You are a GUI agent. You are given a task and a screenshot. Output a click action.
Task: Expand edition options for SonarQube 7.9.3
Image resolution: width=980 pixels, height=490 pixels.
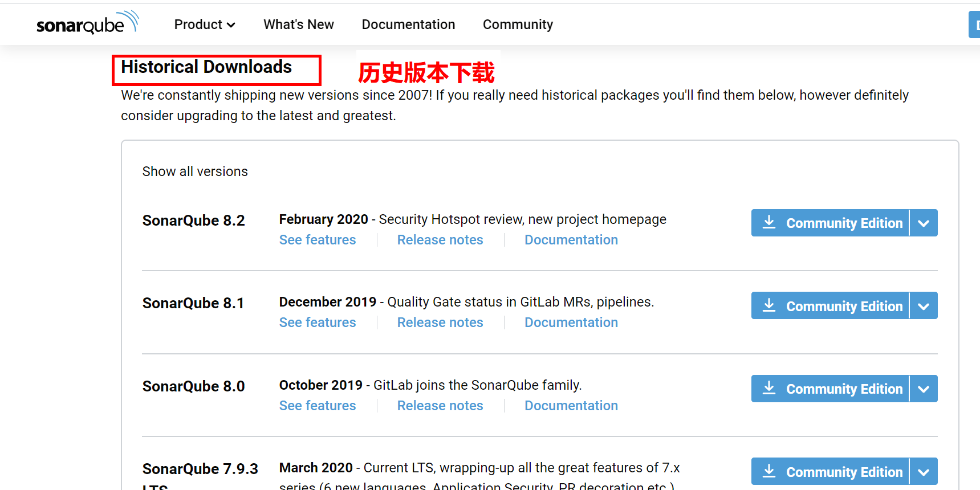click(x=924, y=471)
